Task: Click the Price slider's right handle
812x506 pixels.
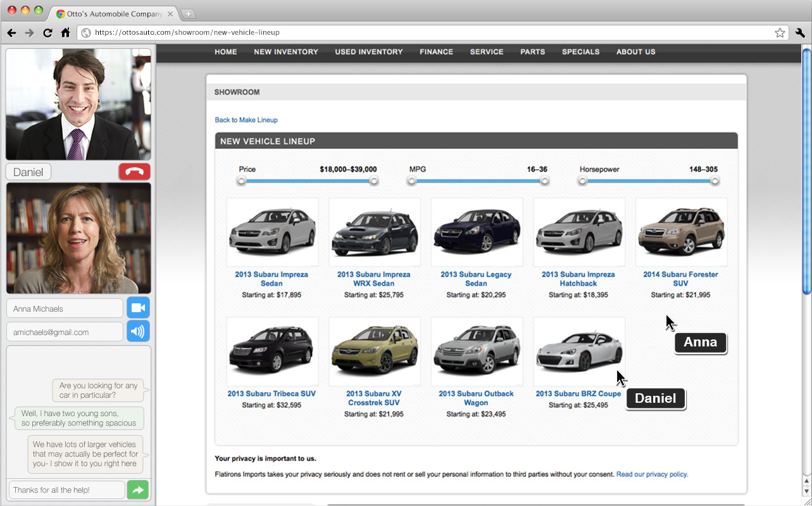Action: coord(374,181)
